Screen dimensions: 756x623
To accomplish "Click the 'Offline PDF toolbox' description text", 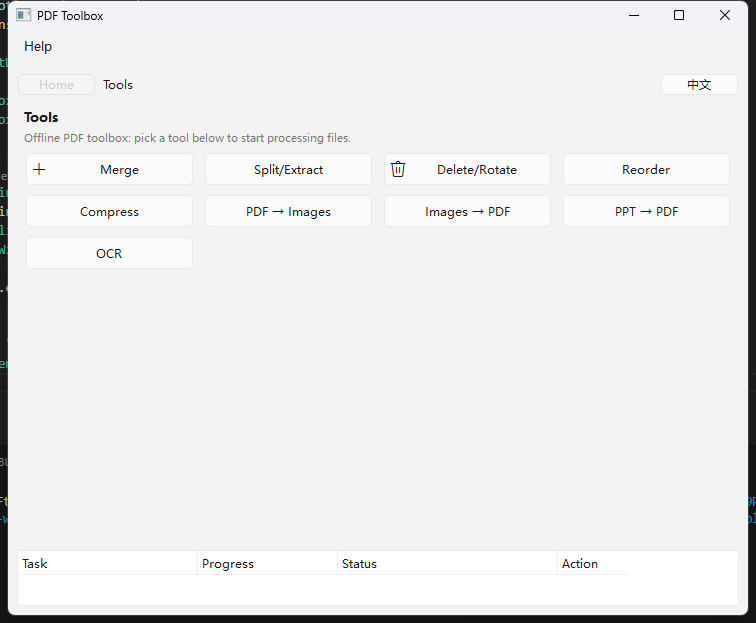I will pos(187,138).
